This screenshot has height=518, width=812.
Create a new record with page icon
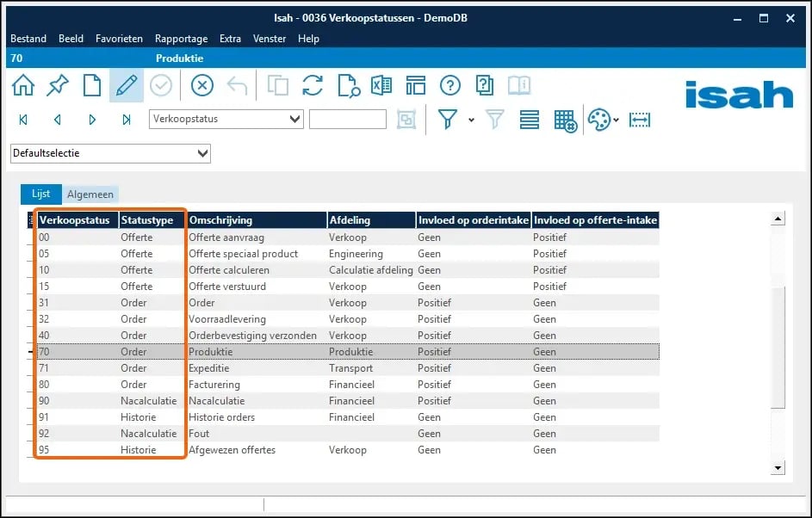coord(92,85)
